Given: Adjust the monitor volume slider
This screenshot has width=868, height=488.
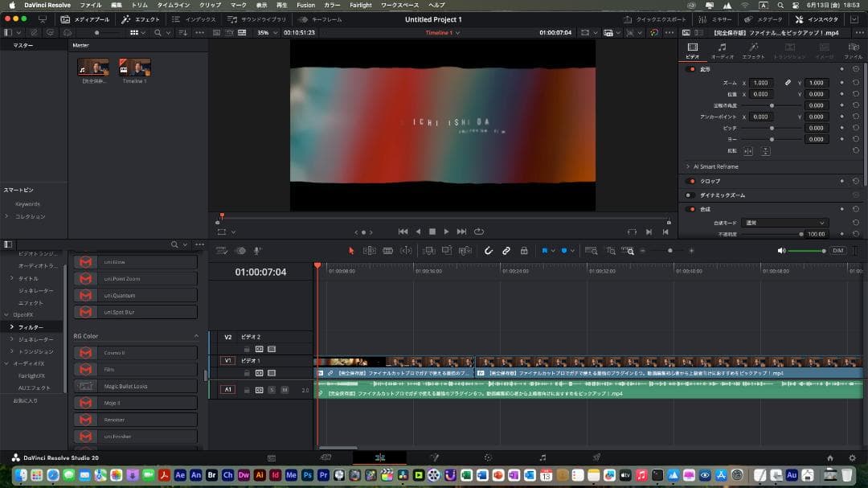Looking at the screenshot, I should pyautogui.click(x=806, y=251).
